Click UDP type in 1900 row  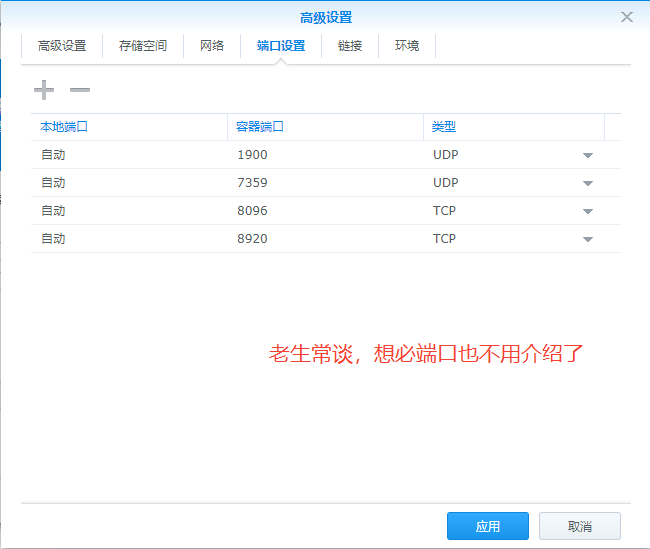pyautogui.click(x=446, y=155)
